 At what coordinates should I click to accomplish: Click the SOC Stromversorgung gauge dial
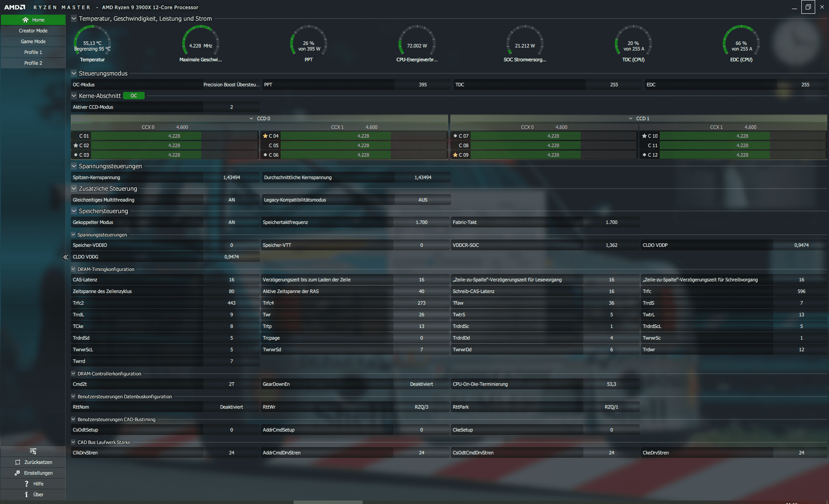point(525,41)
